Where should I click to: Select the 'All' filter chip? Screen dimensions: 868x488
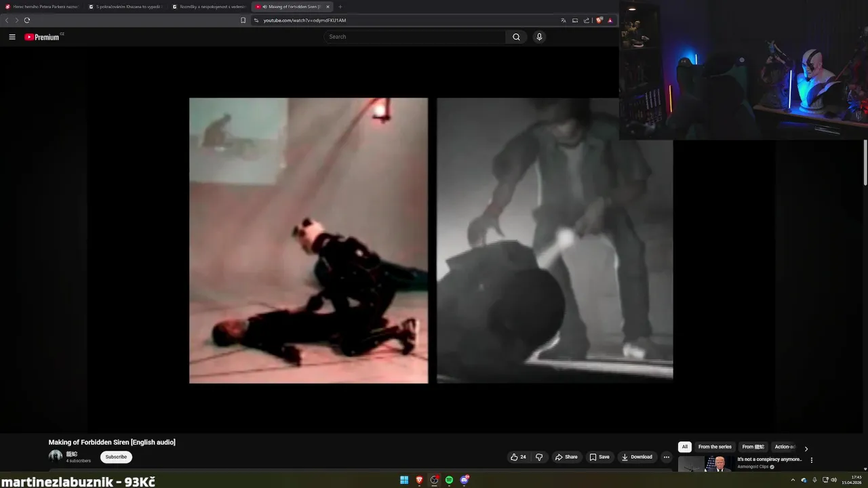point(685,447)
